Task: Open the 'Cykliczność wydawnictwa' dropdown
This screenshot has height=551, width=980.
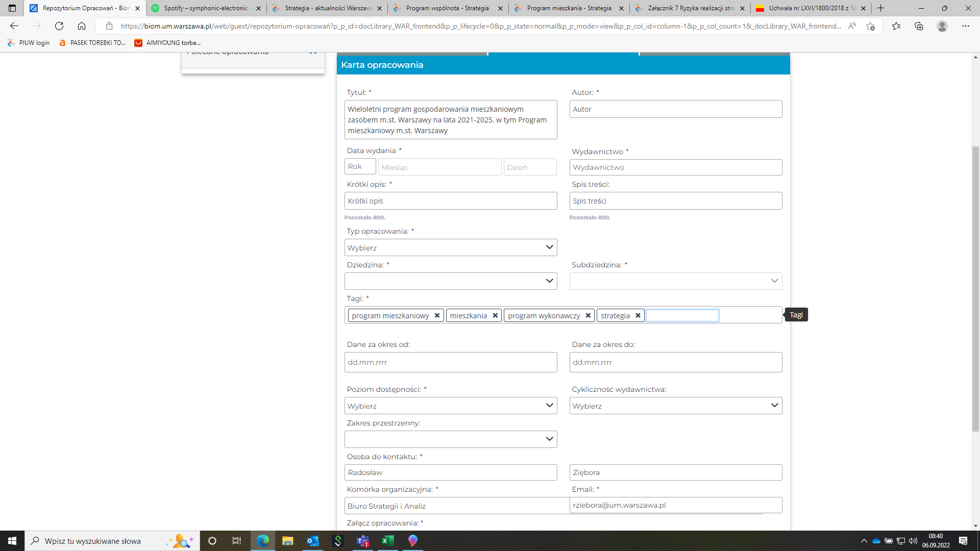Action: click(675, 406)
